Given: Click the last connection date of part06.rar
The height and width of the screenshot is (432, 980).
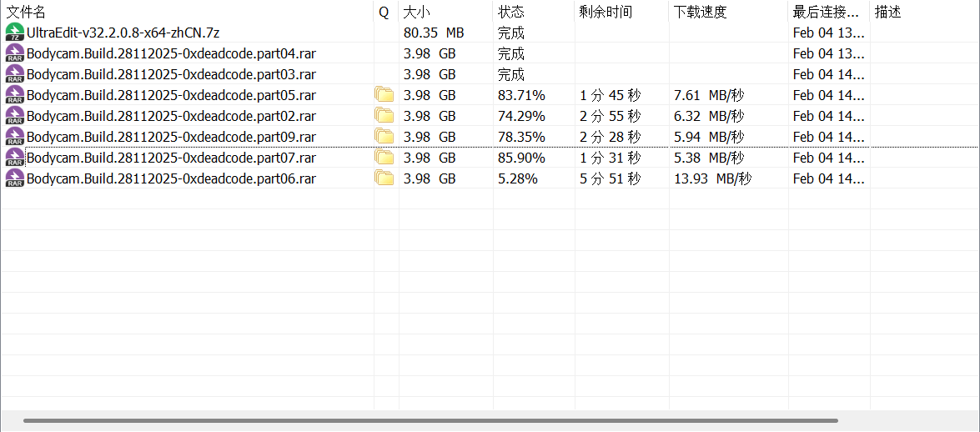Looking at the screenshot, I should pos(829,178).
